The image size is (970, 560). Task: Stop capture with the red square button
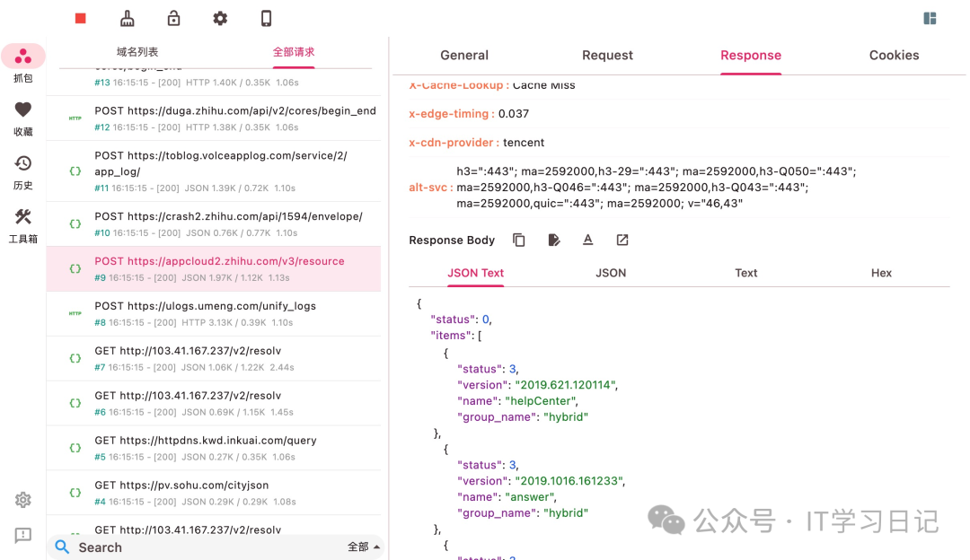coord(81,19)
